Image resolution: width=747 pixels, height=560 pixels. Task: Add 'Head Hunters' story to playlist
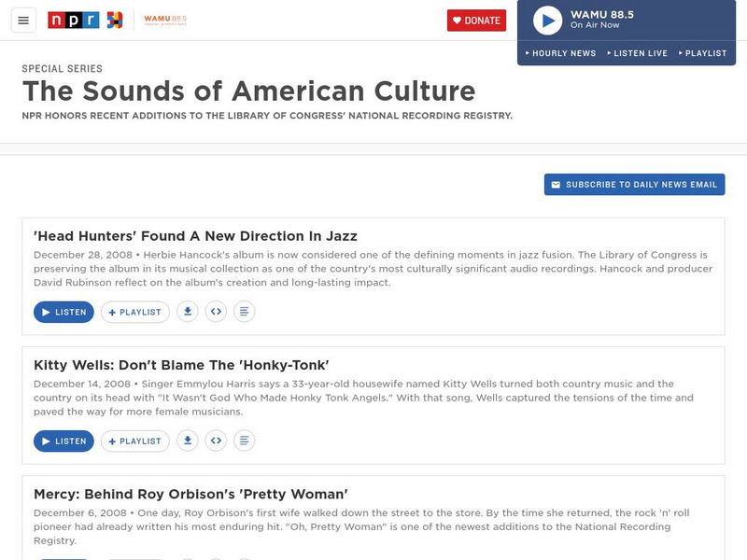135,312
